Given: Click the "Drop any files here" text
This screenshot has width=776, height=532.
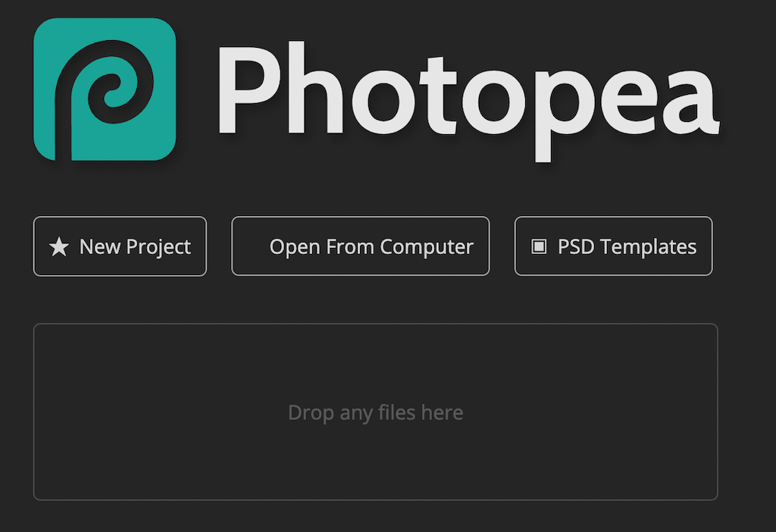Looking at the screenshot, I should (x=375, y=413).
